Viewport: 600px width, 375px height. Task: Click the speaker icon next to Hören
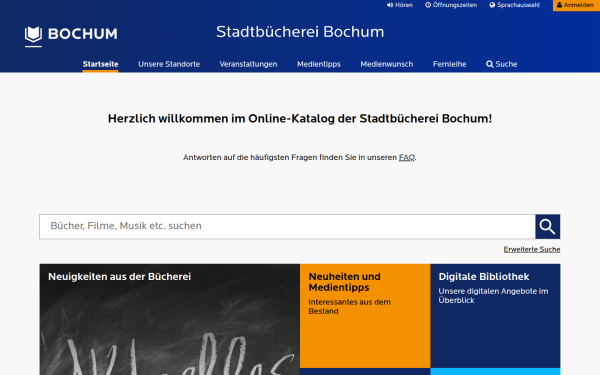(x=390, y=5)
